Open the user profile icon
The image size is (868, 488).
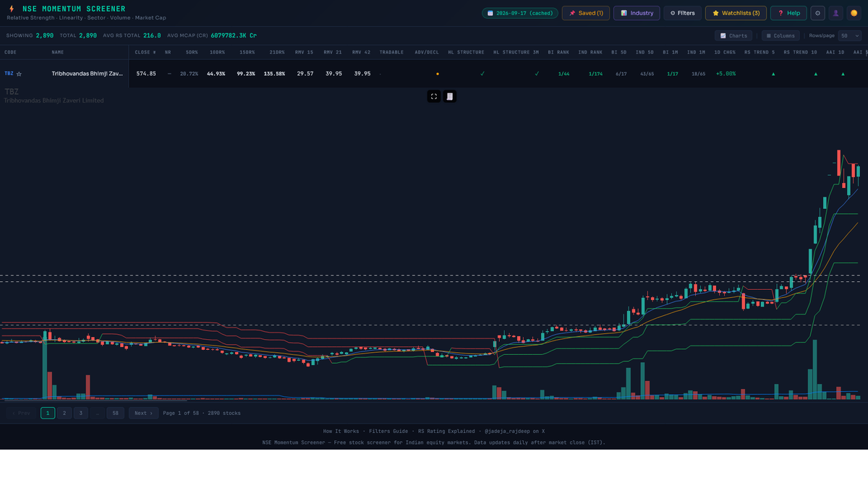click(x=836, y=13)
